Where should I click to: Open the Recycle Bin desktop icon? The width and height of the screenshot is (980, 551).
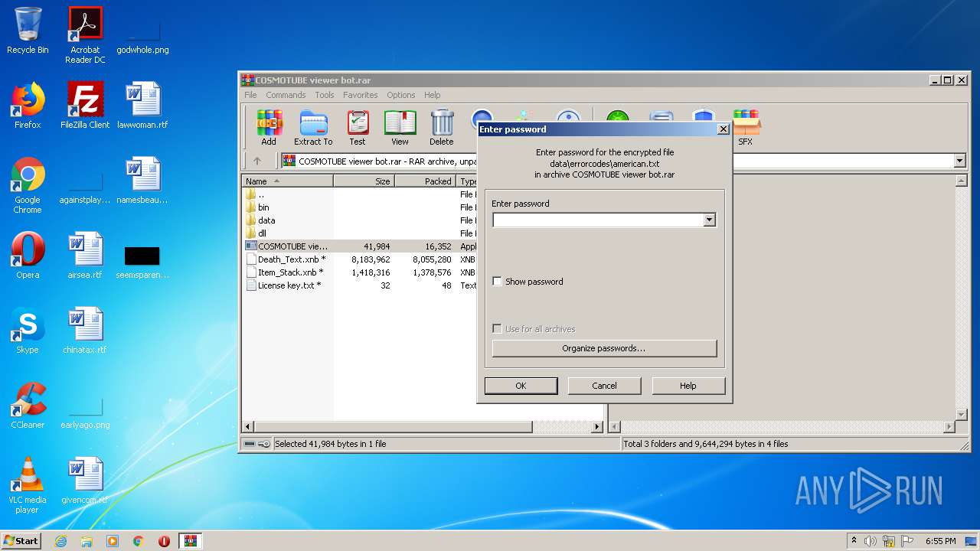pyautogui.click(x=28, y=31)
